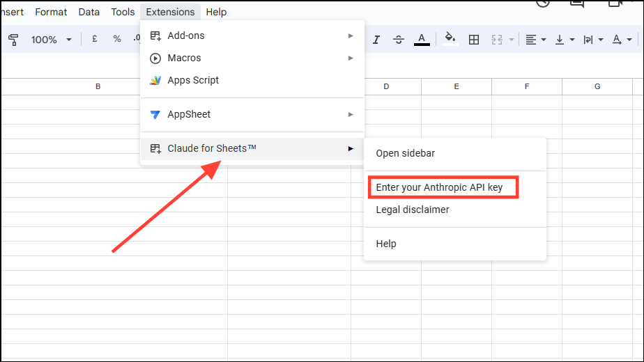Choose Open sidebar
The image size is (644, 362).
pyautogui.click(x=455, y=153)
